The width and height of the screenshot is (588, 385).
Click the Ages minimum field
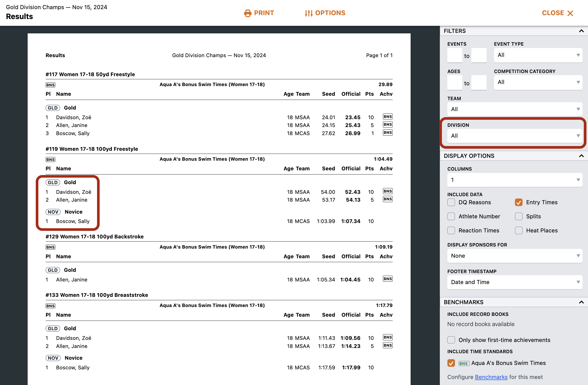[455, 83]
